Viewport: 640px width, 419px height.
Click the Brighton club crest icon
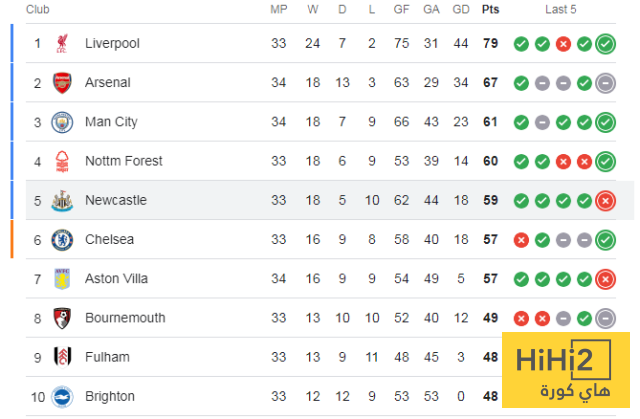pyautogui.click(x=63, y=396)
